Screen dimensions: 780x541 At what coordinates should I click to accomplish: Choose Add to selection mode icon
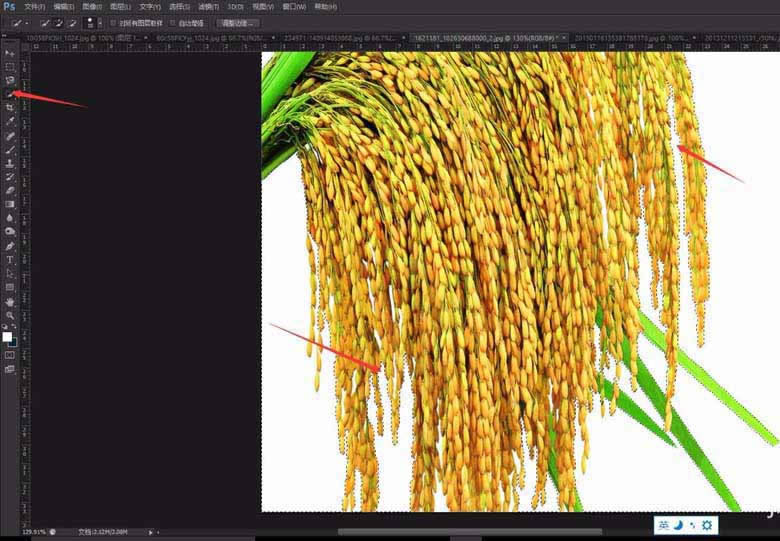point(59,23)
